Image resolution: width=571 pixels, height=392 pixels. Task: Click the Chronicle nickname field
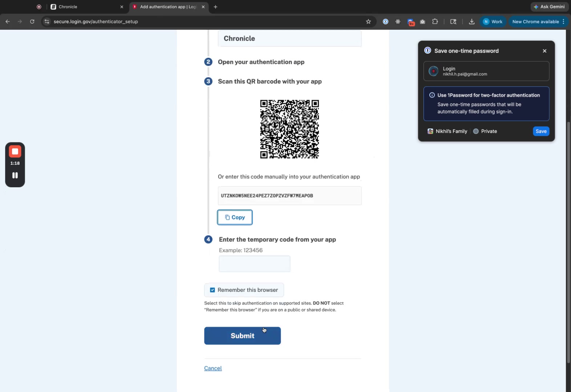tap(289, 38)
